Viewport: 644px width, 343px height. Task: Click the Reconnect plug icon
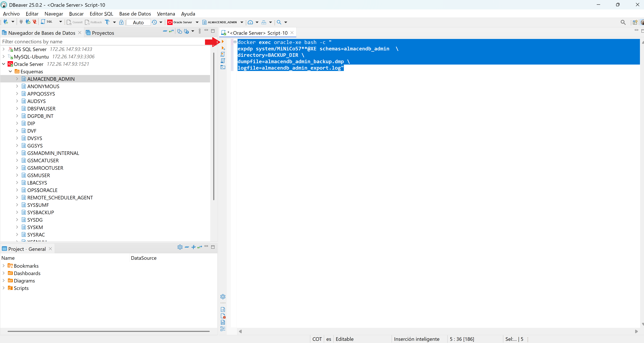click(x=28, y=22)
